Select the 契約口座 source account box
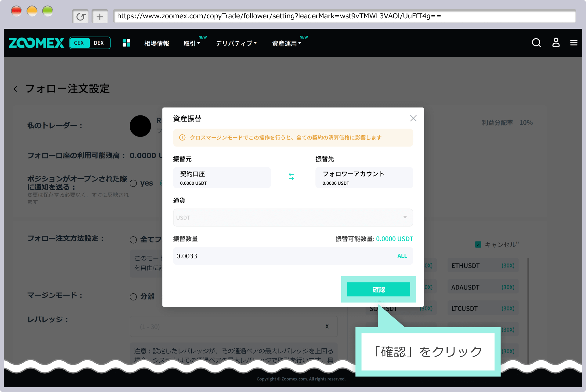This screenshot has width=586, height=392. [x=222, y=177]
